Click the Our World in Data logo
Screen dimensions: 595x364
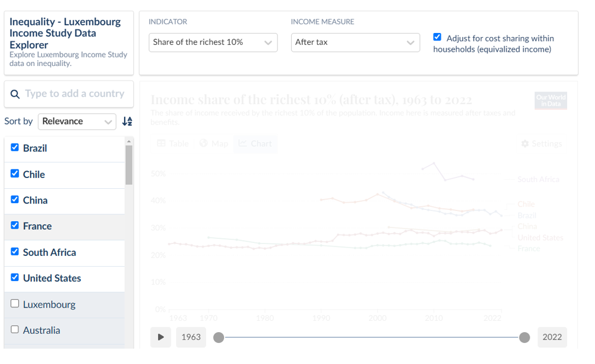[550, 101]
